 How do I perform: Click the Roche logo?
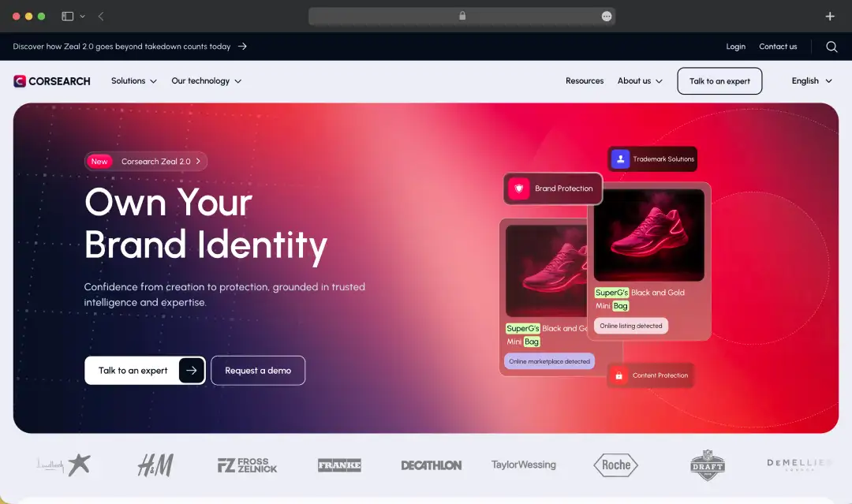click(615, 465)
